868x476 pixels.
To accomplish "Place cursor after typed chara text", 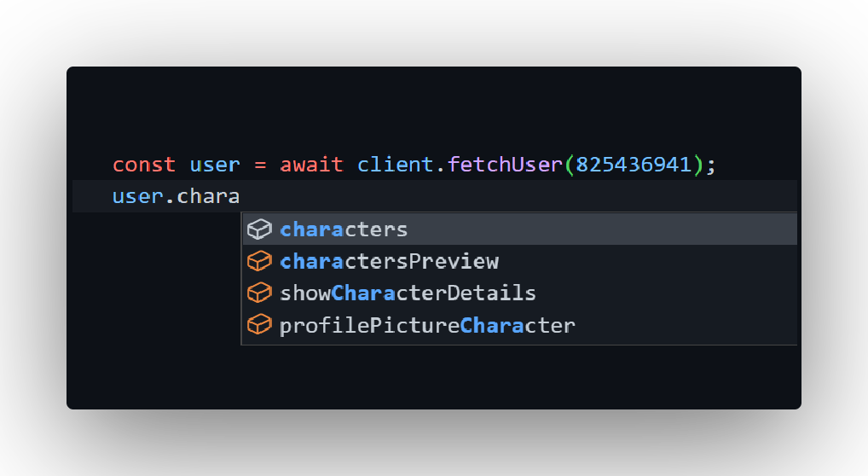I will point(240,196).
